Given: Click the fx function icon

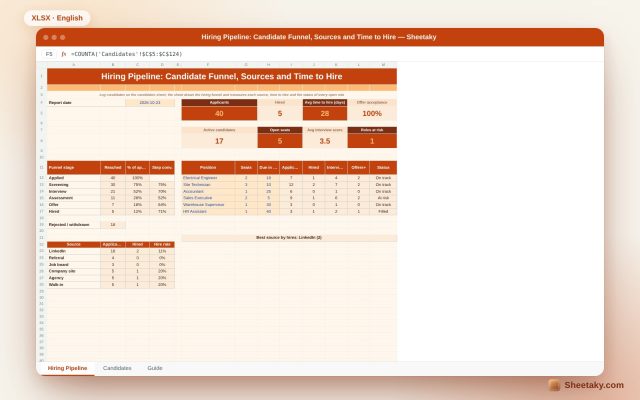Looking at the screenshot, I should [x=64, y=54].
